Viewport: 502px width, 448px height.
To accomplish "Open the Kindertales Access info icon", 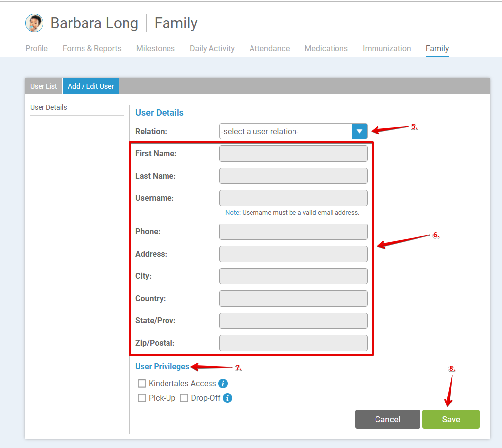I will click(x=222, y=383).
